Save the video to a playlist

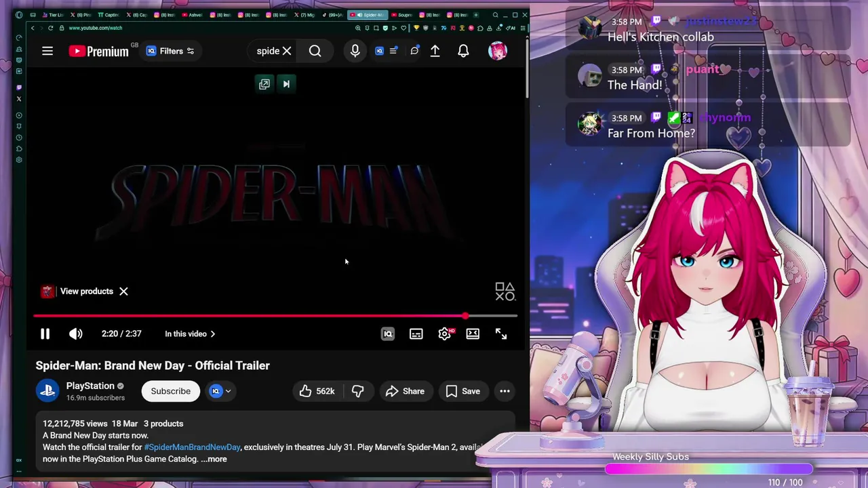point(463,391)
